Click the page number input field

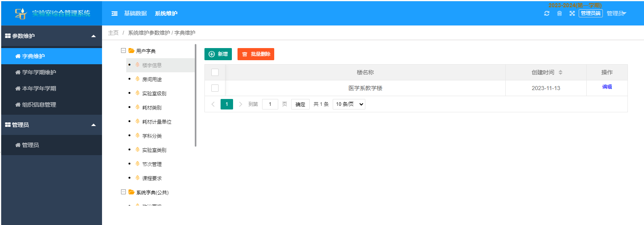click(270, 104)
